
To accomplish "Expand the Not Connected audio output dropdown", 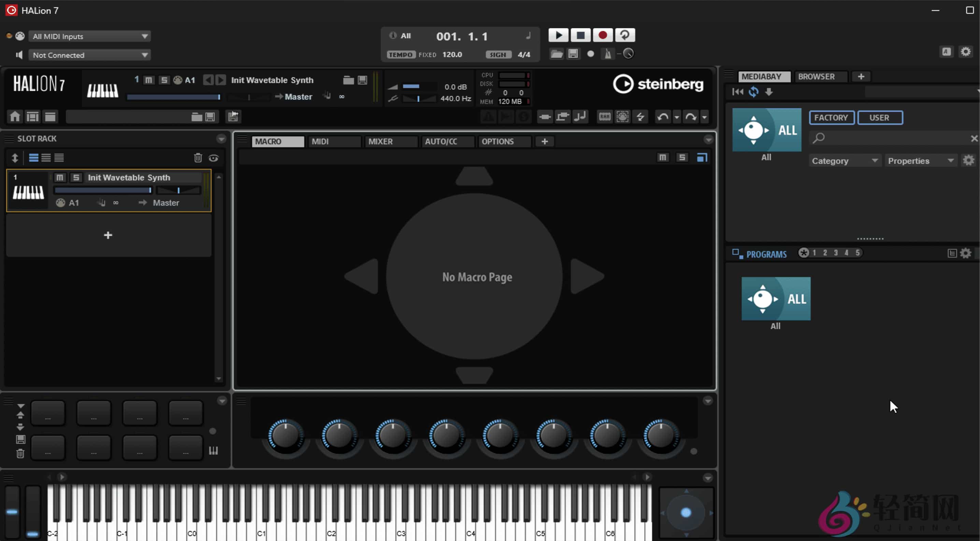I will [90, 55].
